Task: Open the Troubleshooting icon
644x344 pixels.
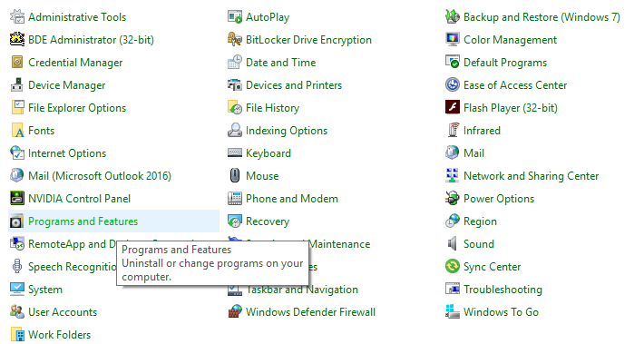Action: [x=453, y=289]
